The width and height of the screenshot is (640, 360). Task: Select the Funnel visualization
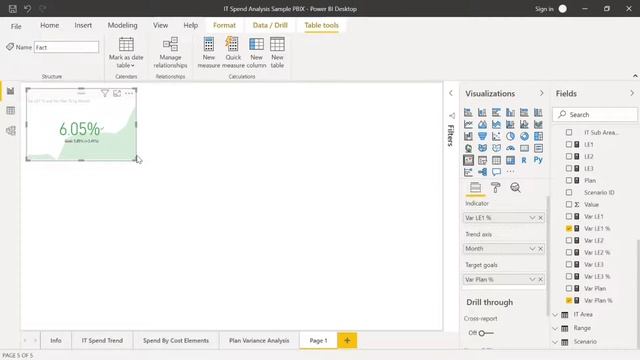[482, 136]
